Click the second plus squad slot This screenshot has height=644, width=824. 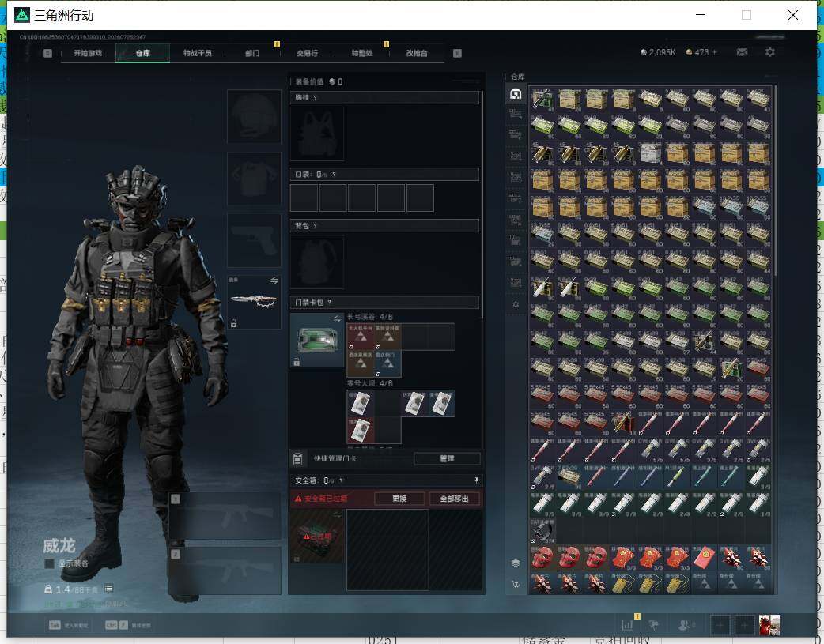tap(745, 625)
